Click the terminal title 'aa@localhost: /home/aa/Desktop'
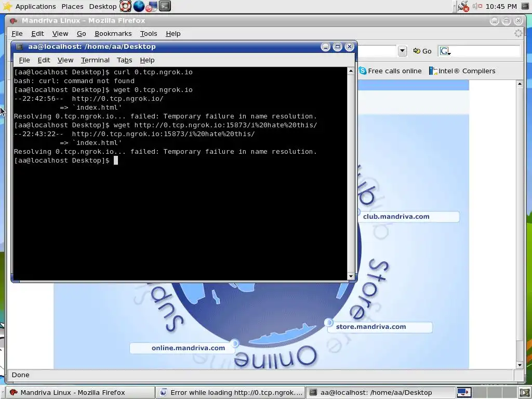Viewport: 532px width, 399px height. coord(92,47)
